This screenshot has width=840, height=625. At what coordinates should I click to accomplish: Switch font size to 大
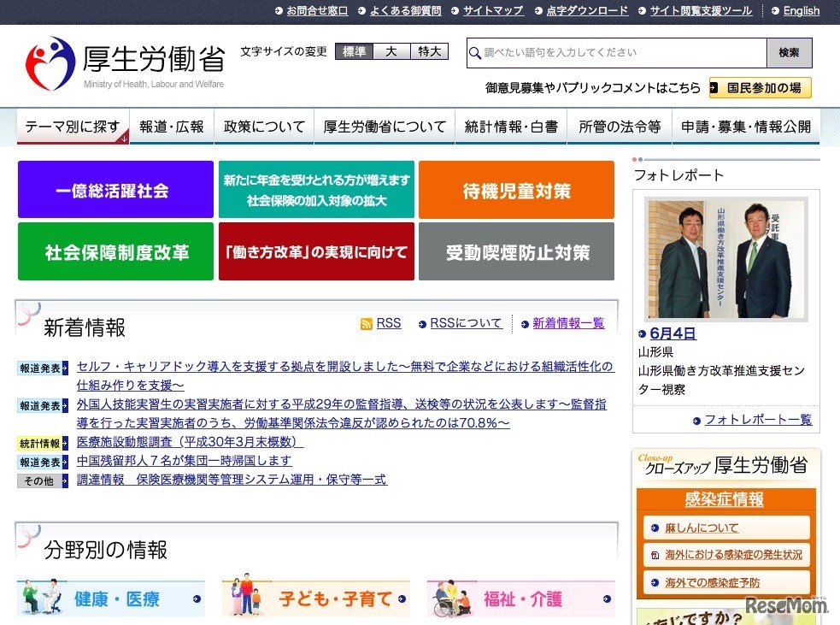pyautogui.click(x=391, y=50)
